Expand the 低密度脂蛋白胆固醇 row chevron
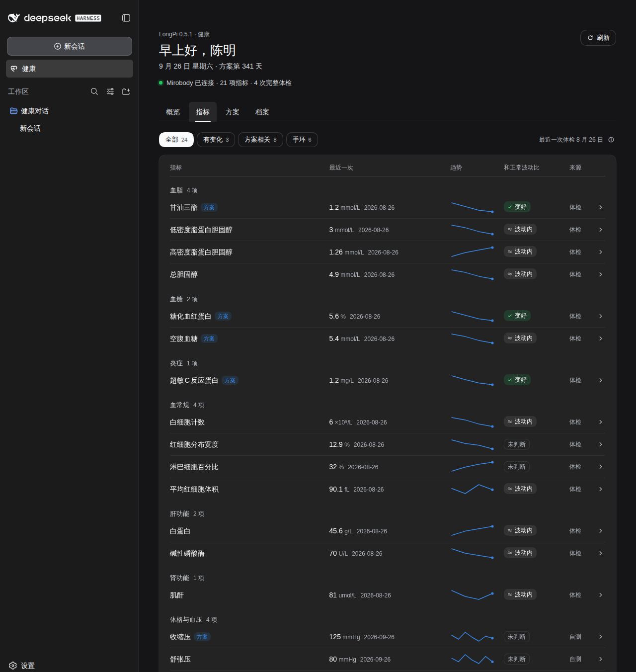The image size is (636, 672). pyautogui.click(x=601, y=230)
